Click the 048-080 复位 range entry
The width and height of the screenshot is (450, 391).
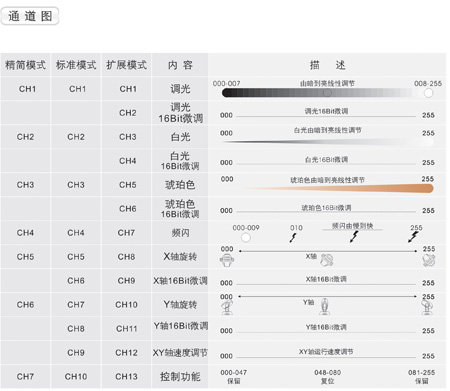tap(327, 377)
